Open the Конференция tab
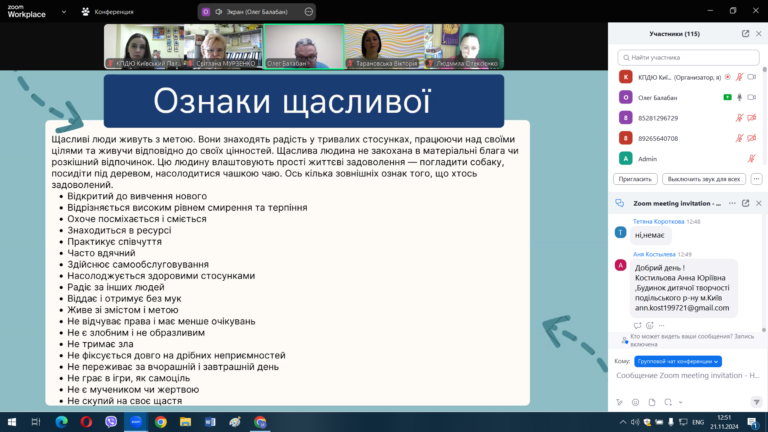Viewport: 768px width, 432px height. 114,11
